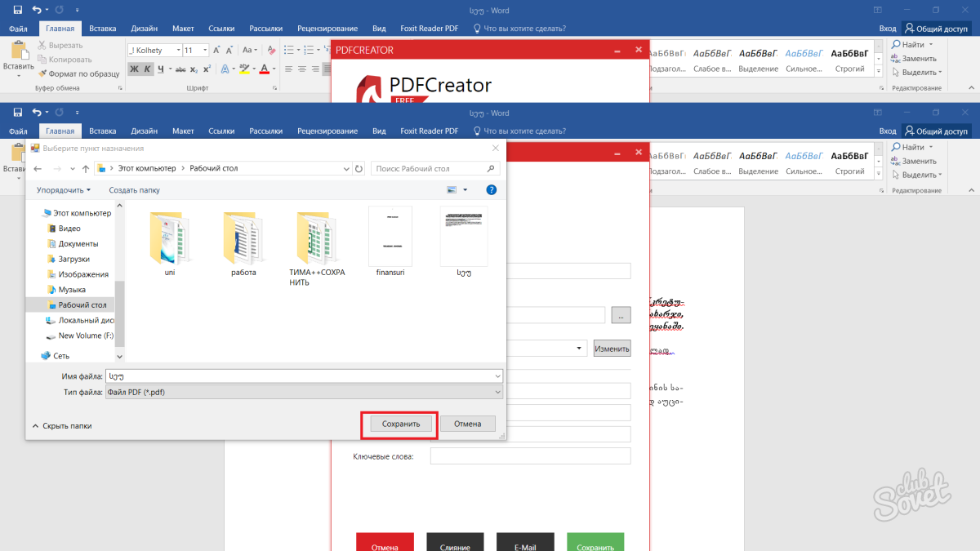
Task: Select 'Загрузки' in the navigation pane
Action: 73,259
